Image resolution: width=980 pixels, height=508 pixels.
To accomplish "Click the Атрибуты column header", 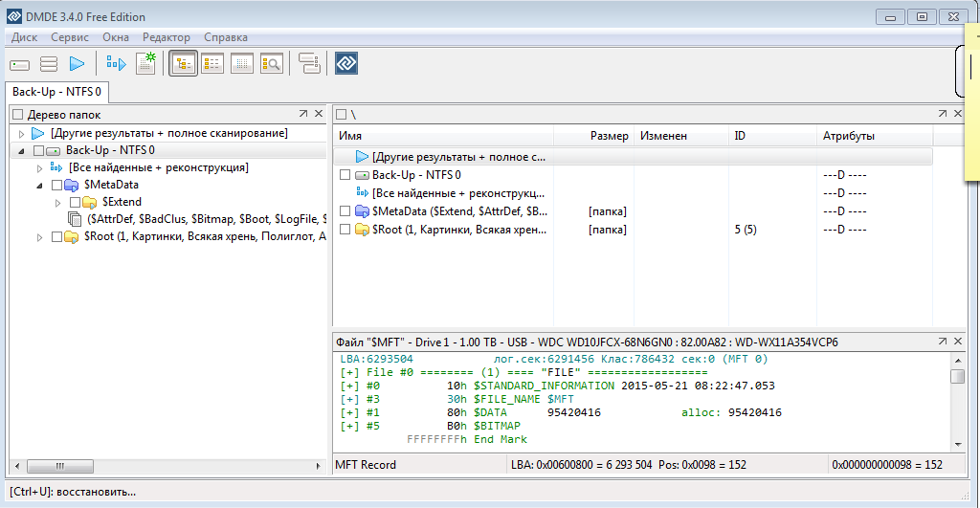I will [848, 136].
